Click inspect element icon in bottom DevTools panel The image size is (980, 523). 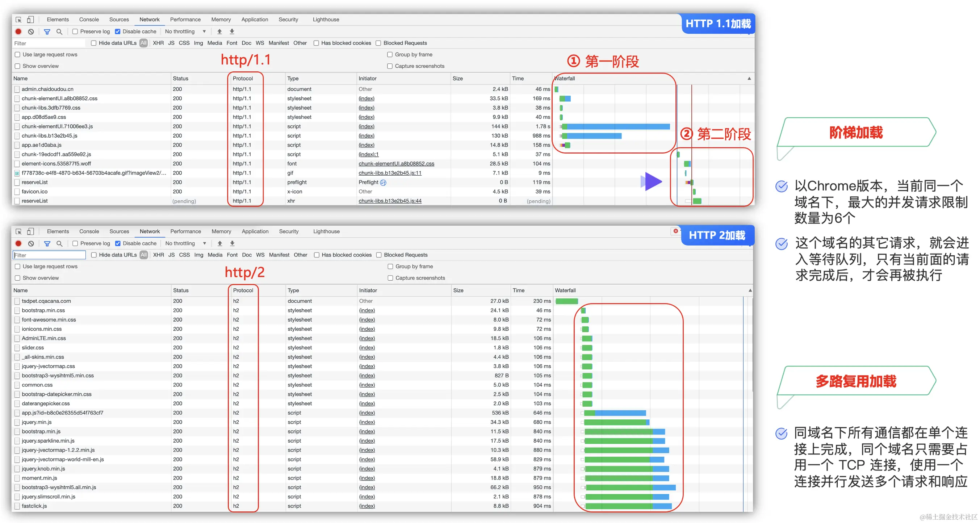[18, 231]
